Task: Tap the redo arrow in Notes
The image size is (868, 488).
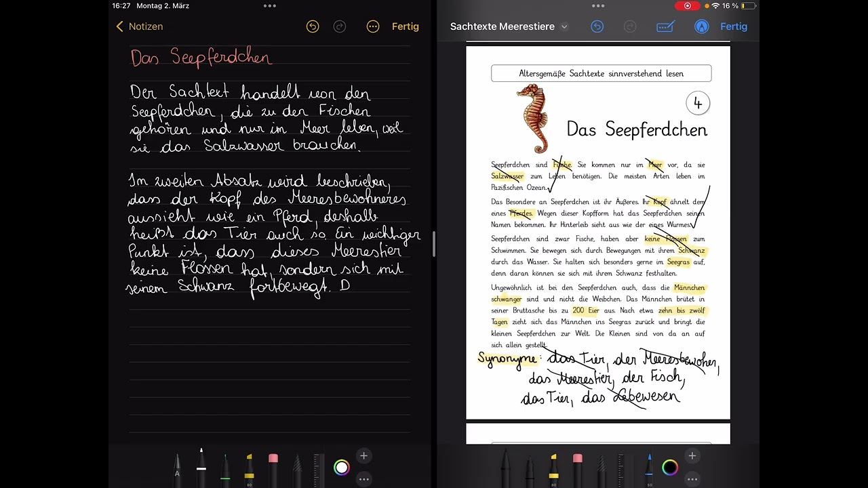Action: [340, 26]
